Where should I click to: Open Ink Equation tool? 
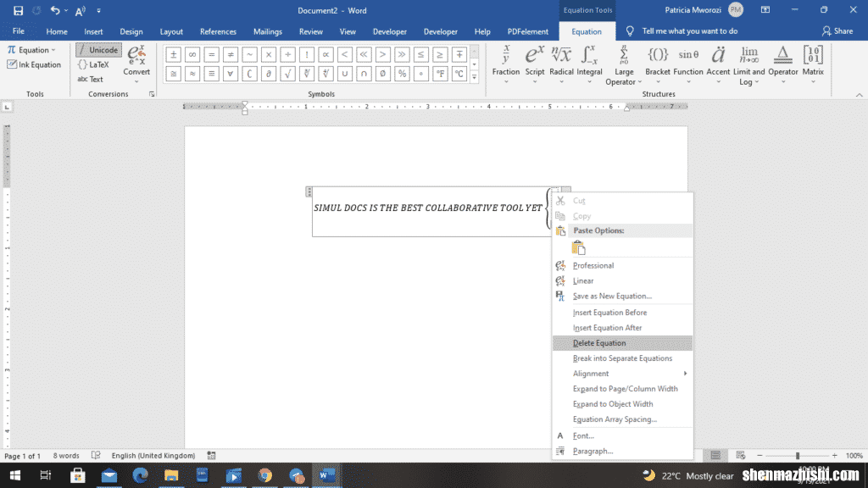[x=34, y=64]
